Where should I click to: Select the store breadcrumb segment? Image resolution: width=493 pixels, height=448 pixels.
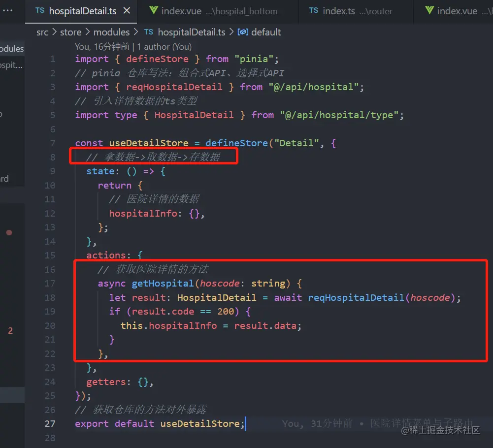tap(71, 32)
